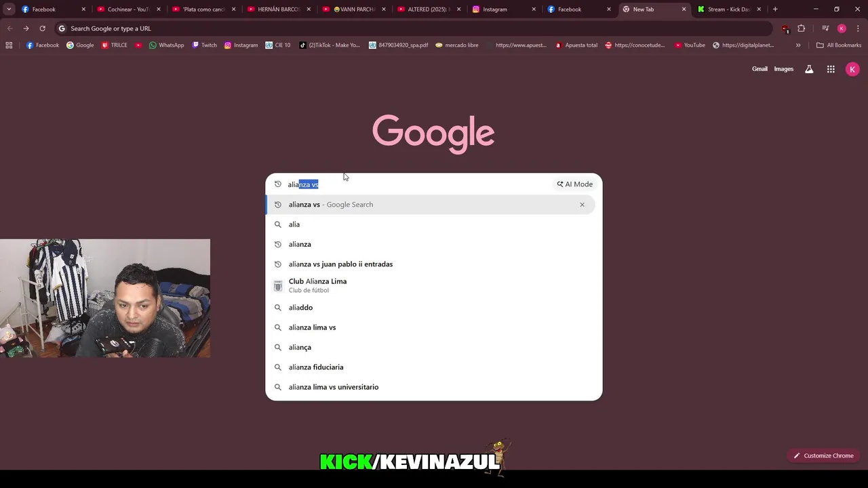The image size is (868, 488).
Task: Open the YouTube bookmark
Action: coord(690,45)
